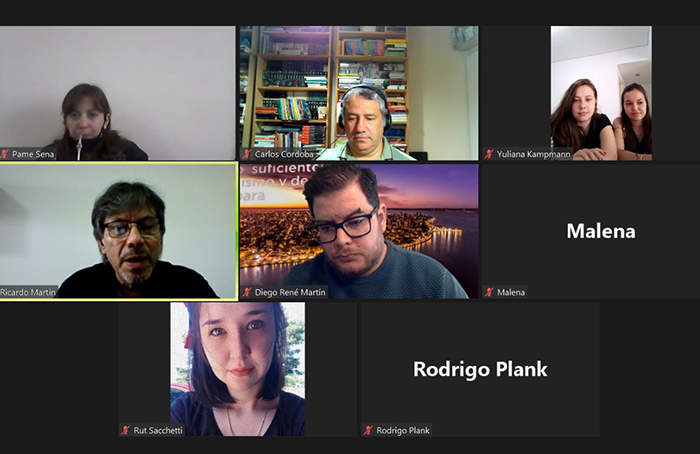700x454 pixels.
Task: Select Malena's camera-off tile
Action: coord(591,231)
